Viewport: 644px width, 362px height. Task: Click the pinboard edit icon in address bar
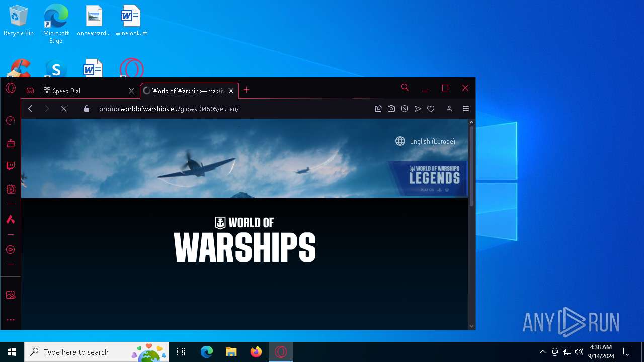coord(378,109)
